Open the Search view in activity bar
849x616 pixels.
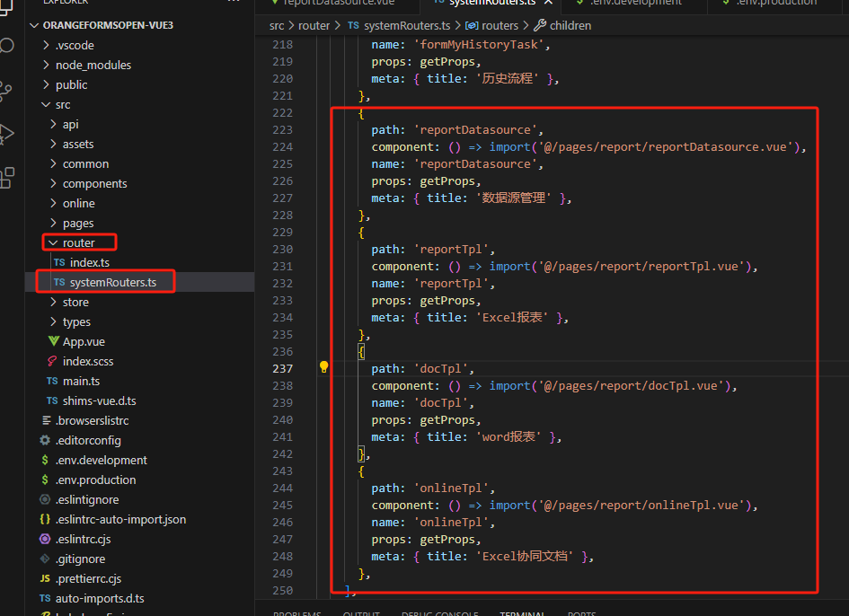click(x=6, y=45)
